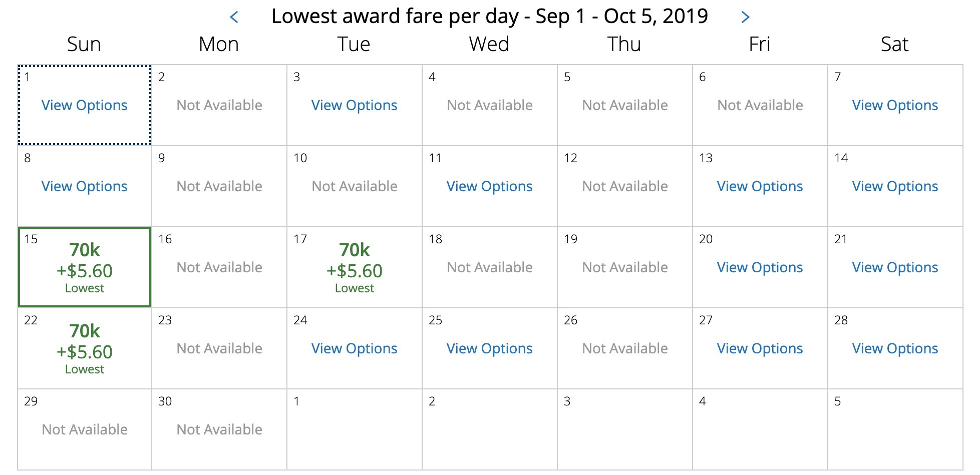Screen dimensions: 980x475
Task: Click the Not Available cell for September 16
Action: pos(219,267)
